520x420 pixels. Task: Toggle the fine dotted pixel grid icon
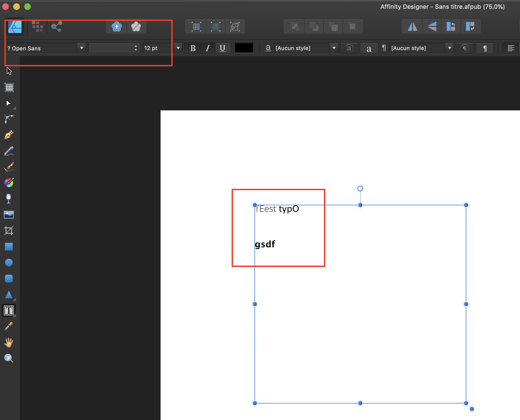[215, 27]
